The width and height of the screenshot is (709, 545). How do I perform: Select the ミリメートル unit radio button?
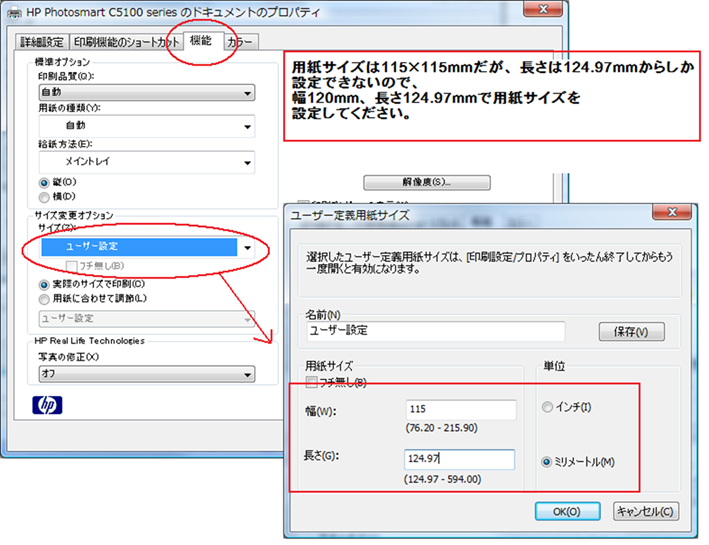click(547, 462)
